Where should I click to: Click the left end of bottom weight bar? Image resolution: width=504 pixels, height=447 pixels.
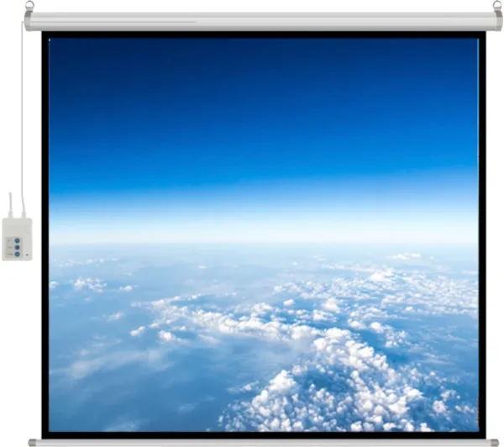(x=32, y=442)
